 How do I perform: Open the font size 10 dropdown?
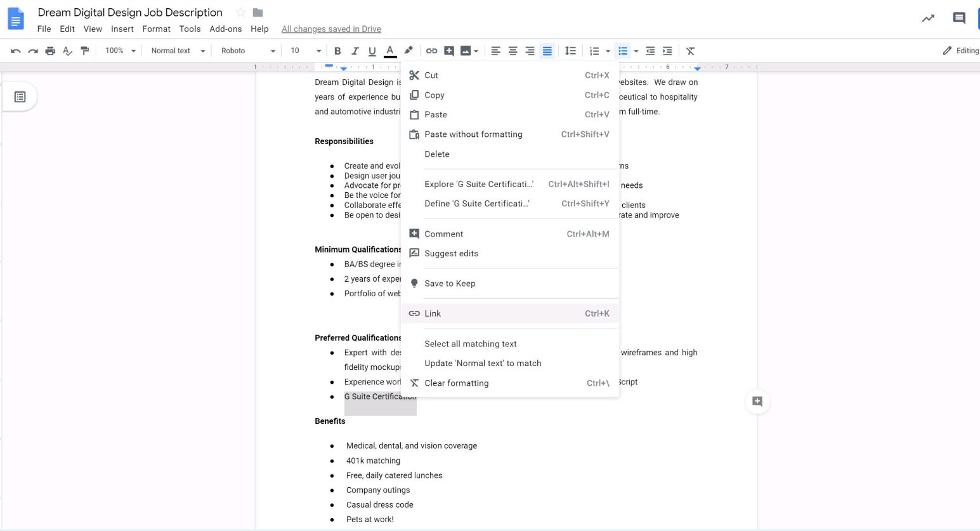306,51
